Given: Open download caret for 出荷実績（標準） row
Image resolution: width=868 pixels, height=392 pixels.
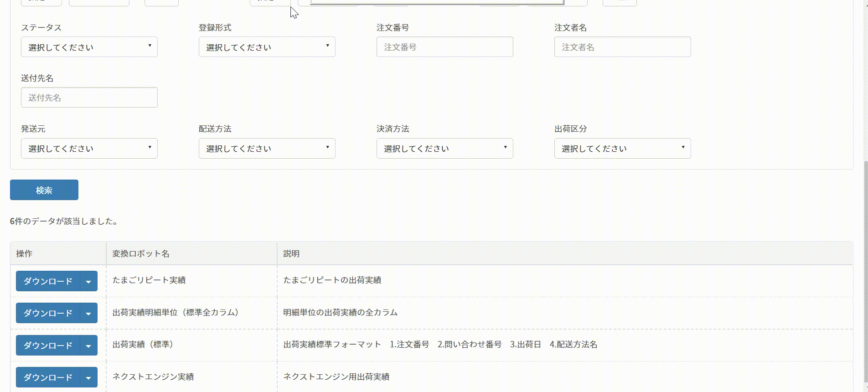Looking at the screenshot, I should [88, 346].
